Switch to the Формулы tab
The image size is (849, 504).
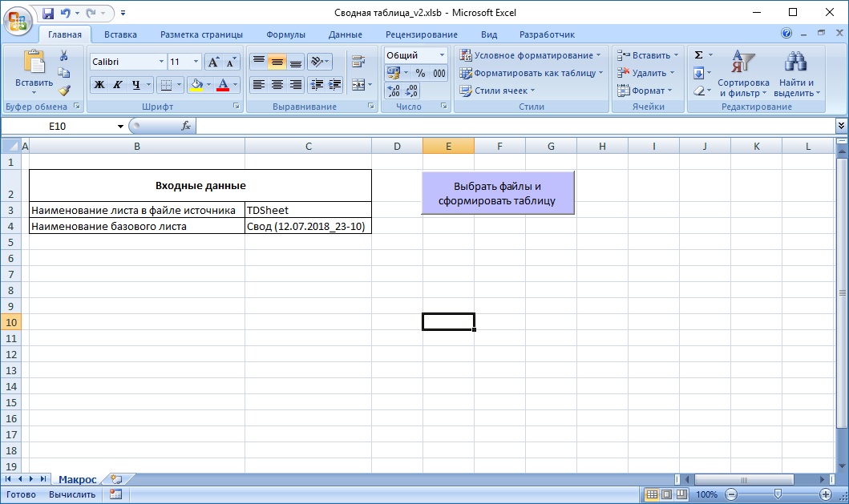pyautogui.click(x=285, y=34)
